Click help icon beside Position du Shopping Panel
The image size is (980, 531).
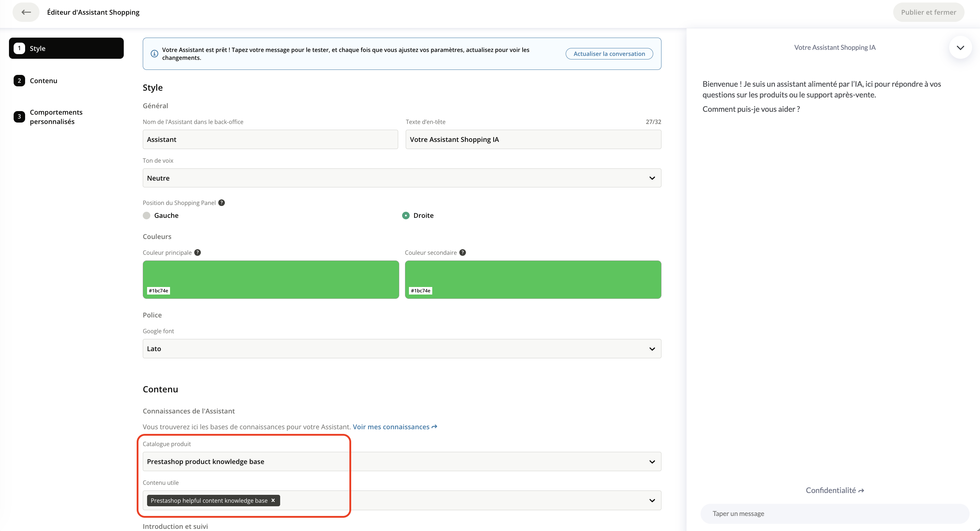coord(221,202)
